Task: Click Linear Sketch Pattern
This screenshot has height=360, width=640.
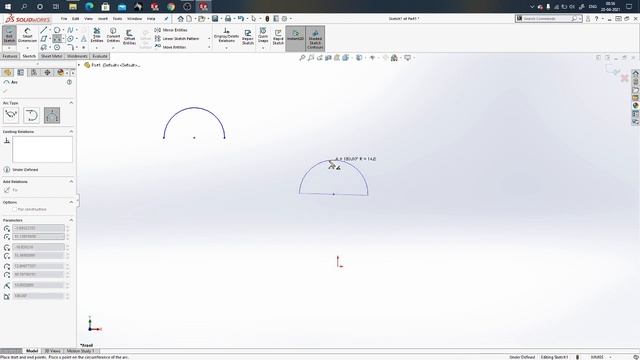Action: coord(177,38)
